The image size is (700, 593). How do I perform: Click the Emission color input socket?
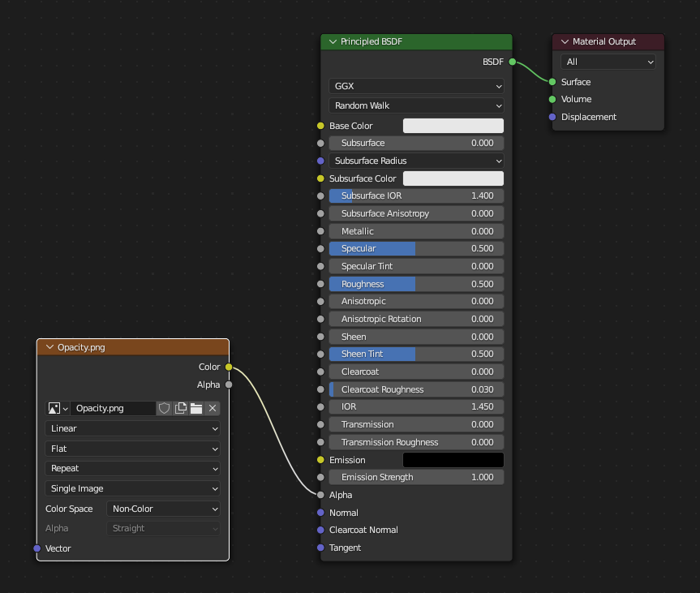point(320,460)
